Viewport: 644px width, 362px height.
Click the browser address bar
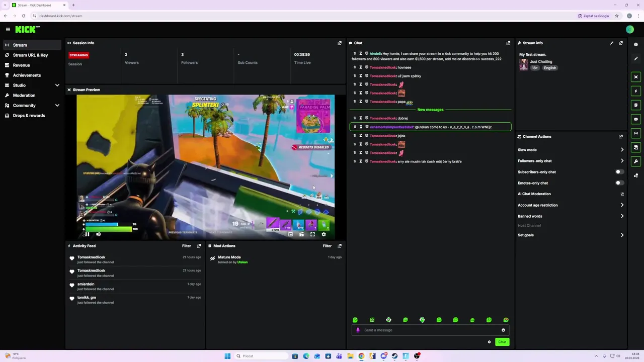(x=302, y=16)
